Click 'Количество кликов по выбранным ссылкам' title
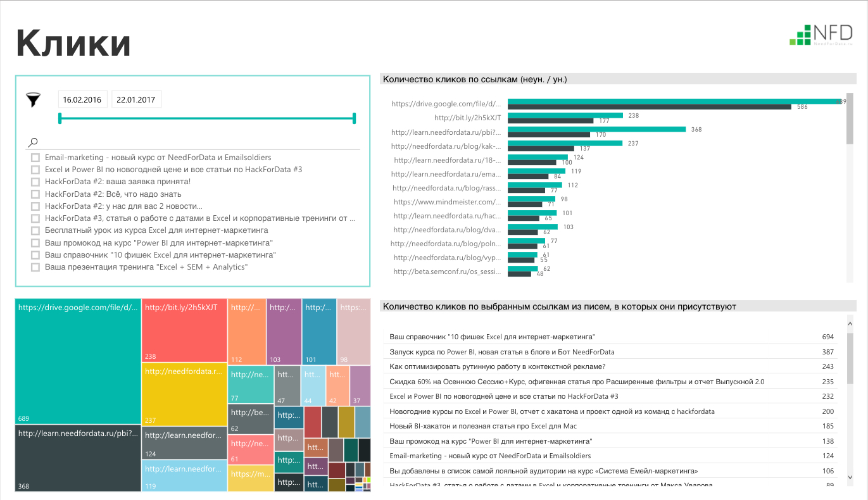 coord(560,306)
